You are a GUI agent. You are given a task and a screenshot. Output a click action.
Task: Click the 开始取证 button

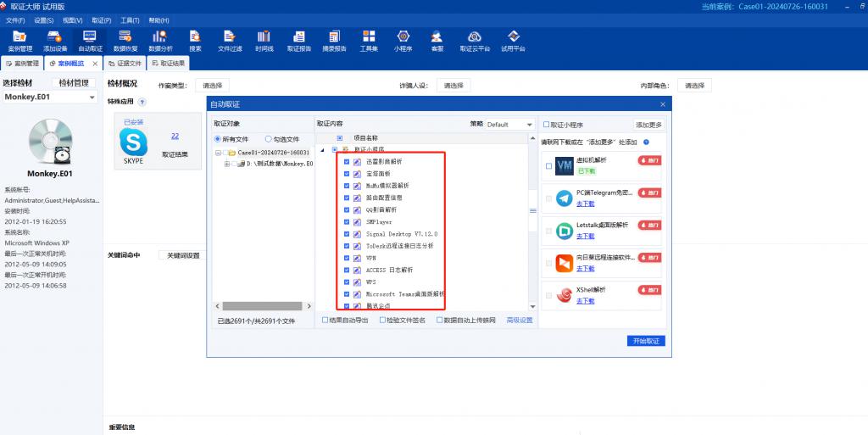point(646,340)
